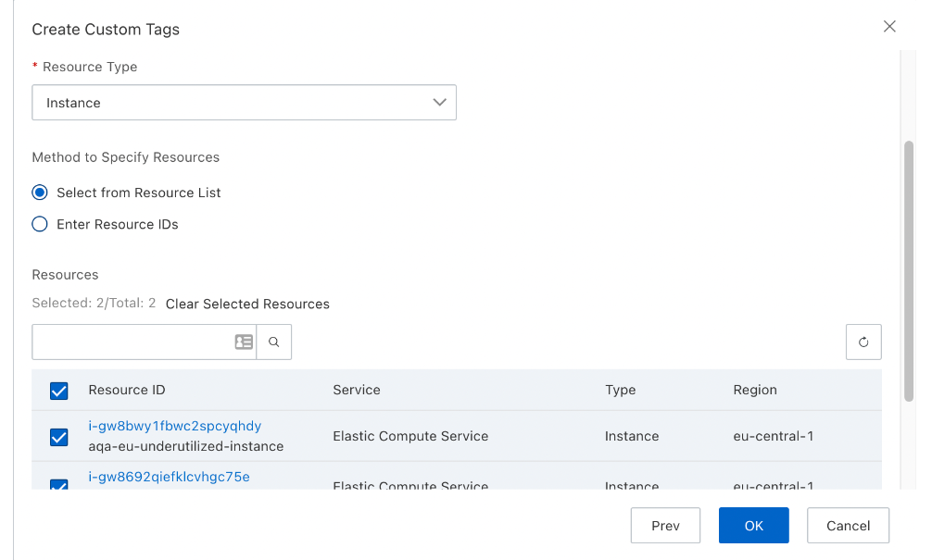Viewport: 932px width, 560px height.
Task: Toggle the select-all checkbox in header
Action: pyautogui.click(x=59, y=391)
